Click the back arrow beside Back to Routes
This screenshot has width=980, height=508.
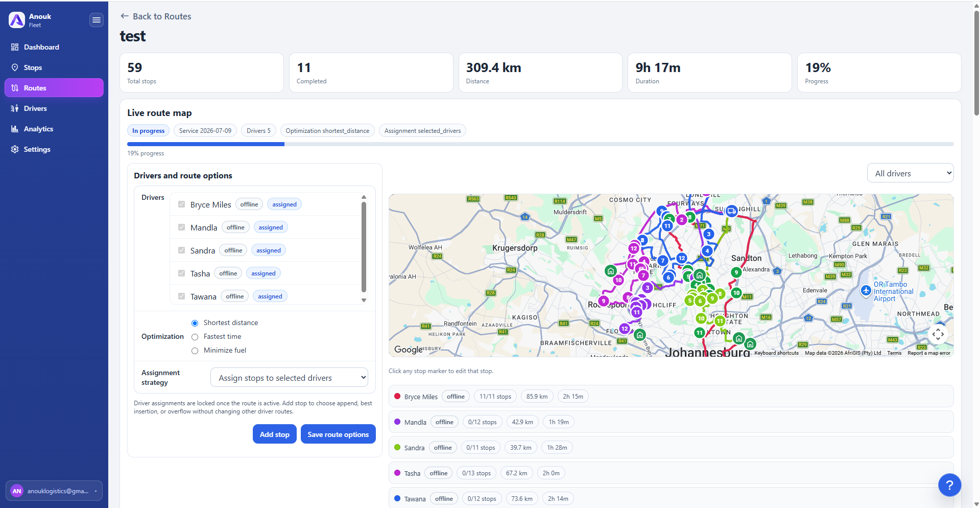pos(124,16)
